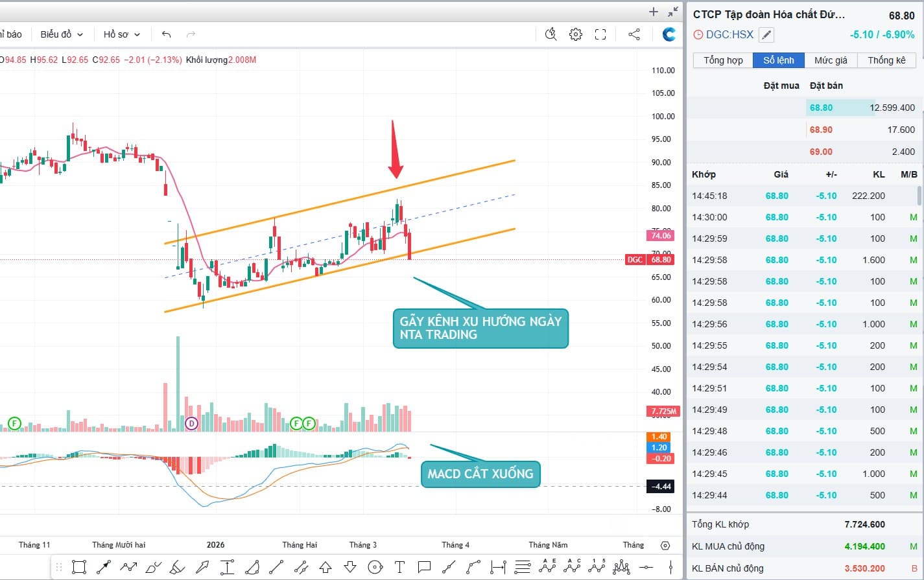Image resolution: width=924 pixels, height=580 pixels.
Task: Open chart settings gear
Action: [576, 34]
